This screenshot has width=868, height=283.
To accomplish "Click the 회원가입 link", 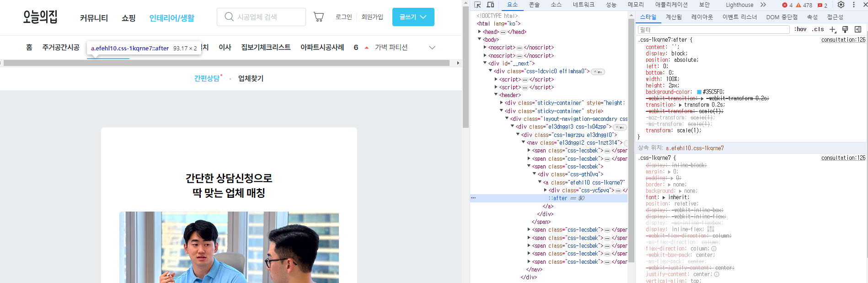I will click(x=372, y=17).
